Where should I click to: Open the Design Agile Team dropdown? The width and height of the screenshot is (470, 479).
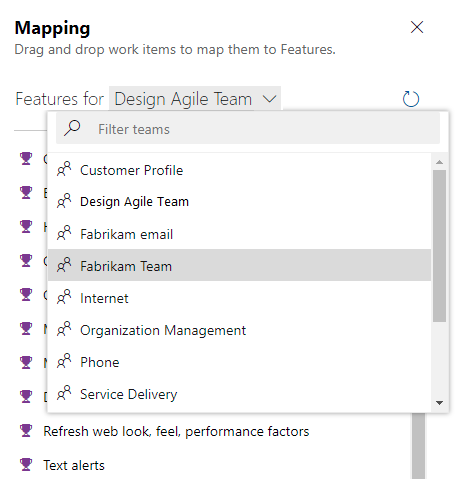click(195, 99)
